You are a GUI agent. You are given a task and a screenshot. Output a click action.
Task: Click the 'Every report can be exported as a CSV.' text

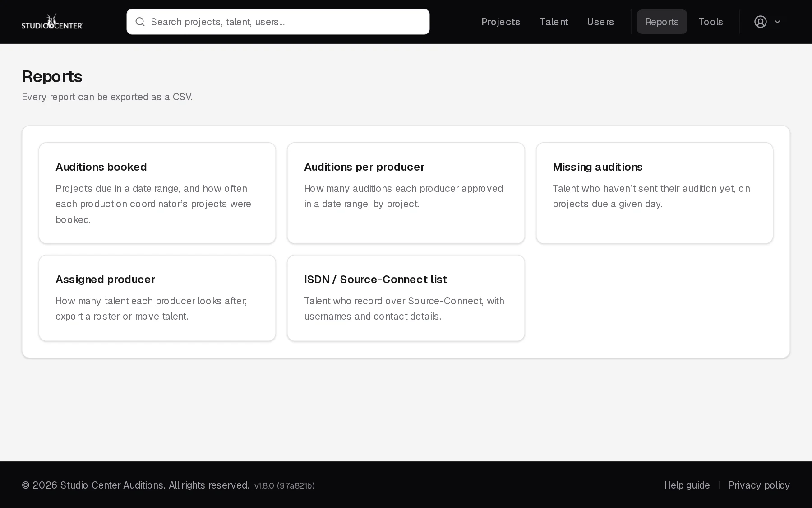point(107,97)
